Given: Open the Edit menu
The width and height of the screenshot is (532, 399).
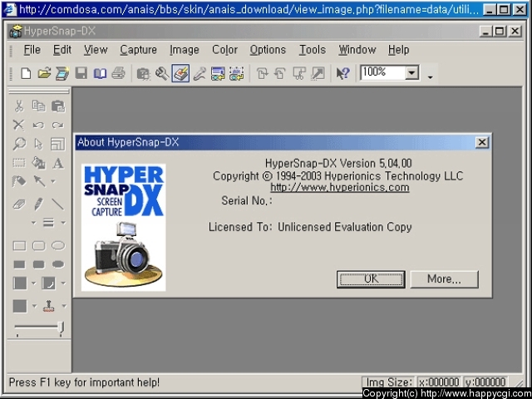Looking at the screenshot, I should 62,50.
